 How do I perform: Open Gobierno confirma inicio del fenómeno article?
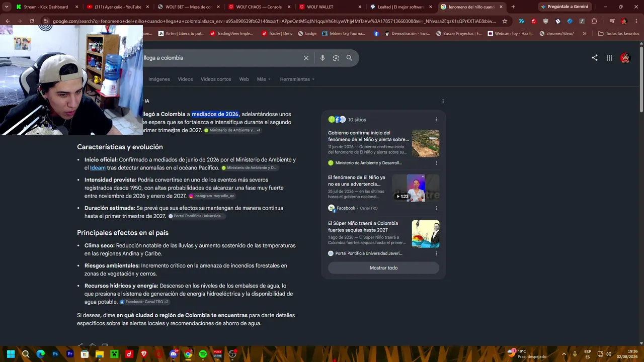pos(368,136)
